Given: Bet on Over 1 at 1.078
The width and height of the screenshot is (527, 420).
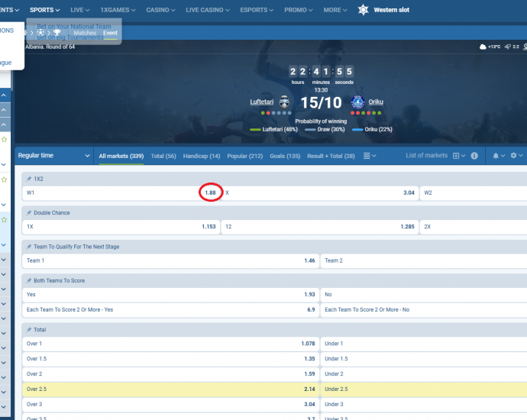Looking at the screenshot, I should tap(171, 344).
